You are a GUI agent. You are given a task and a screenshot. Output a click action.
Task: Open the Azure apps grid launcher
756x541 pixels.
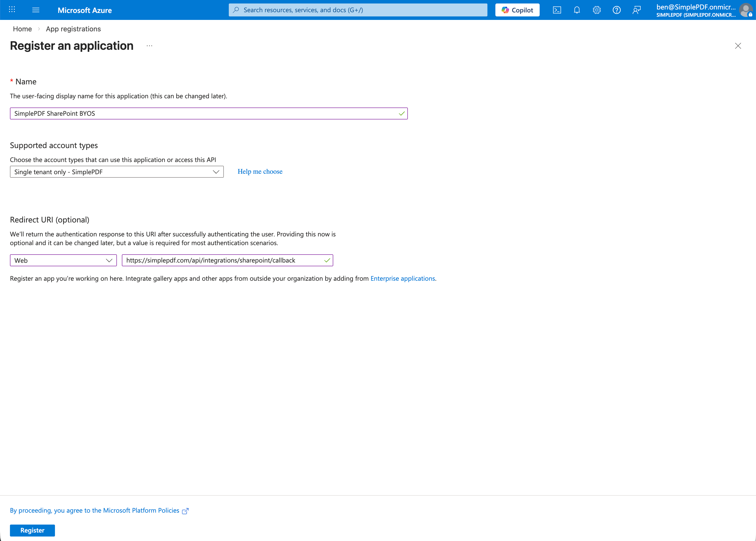point(12,10)
